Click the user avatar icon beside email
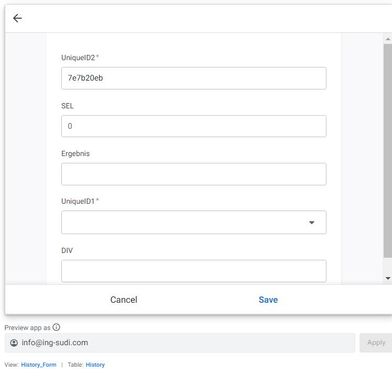Image resolution: width=392 pixels, height=376 pixels. tap(14, 343)
